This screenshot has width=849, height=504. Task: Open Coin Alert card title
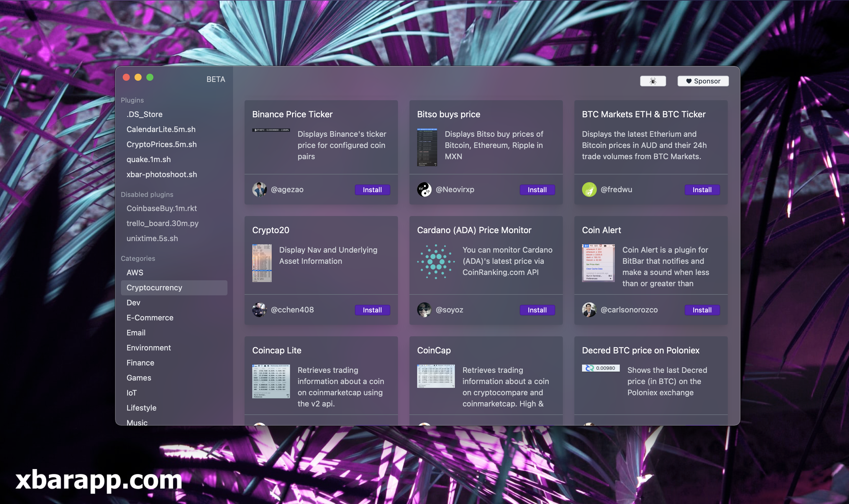tap(601, 230)
